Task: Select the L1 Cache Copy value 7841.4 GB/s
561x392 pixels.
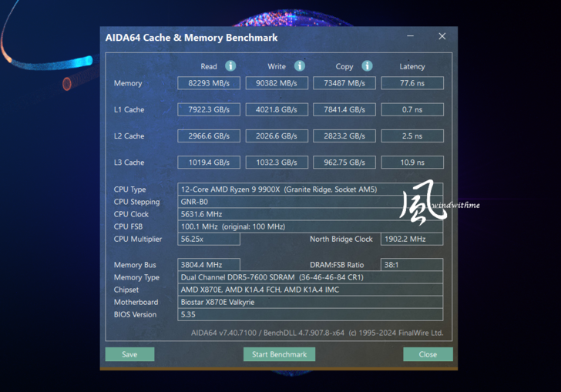Action: coord(344,109)
